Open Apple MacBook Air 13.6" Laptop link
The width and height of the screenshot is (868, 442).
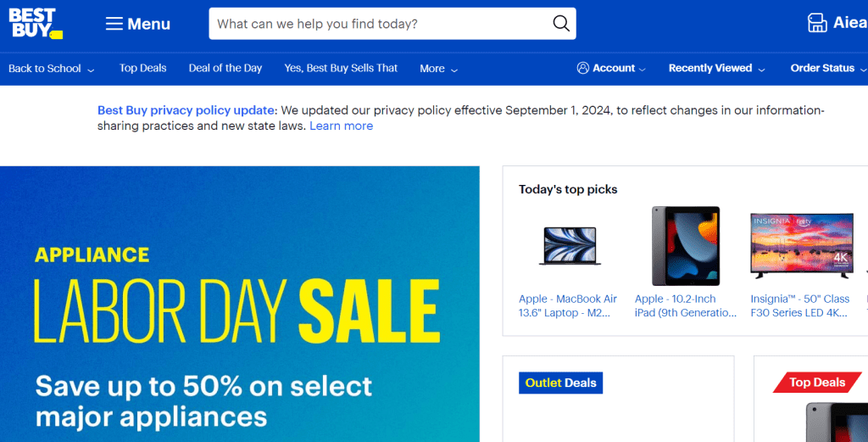[x=568, y=305]
